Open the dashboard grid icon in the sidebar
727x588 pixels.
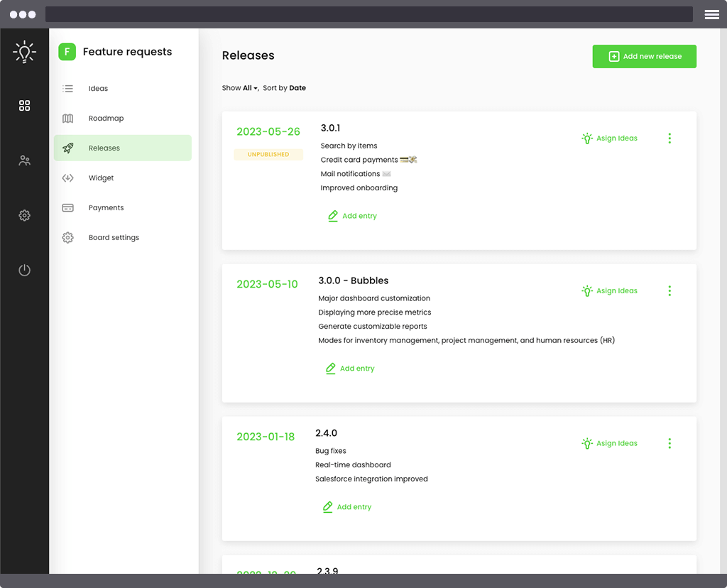coord(24,106)
